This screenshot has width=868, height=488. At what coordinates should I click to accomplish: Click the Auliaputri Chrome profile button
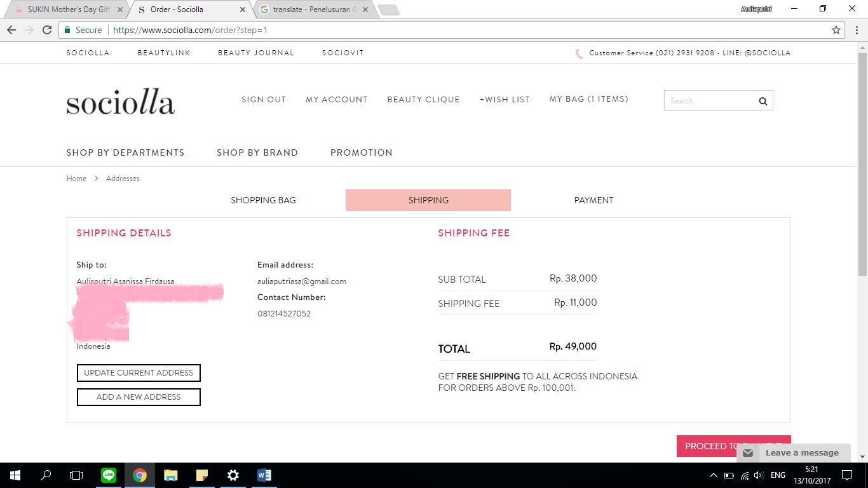point(756,9)
